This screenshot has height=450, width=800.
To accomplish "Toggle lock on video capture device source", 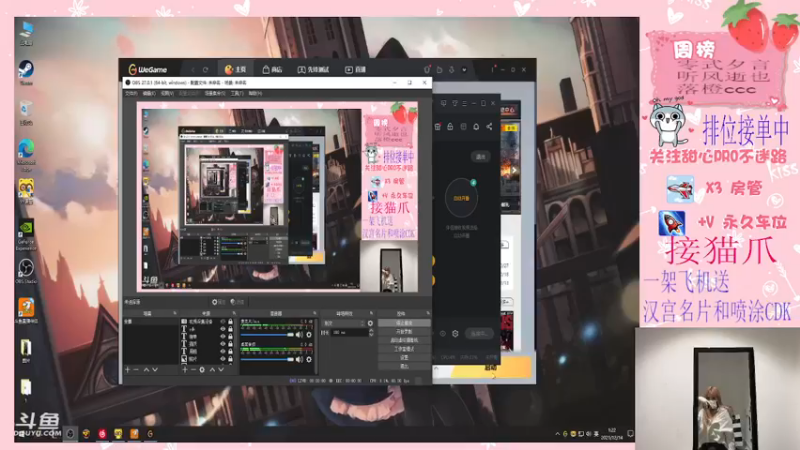I will [x=230, y=322].
